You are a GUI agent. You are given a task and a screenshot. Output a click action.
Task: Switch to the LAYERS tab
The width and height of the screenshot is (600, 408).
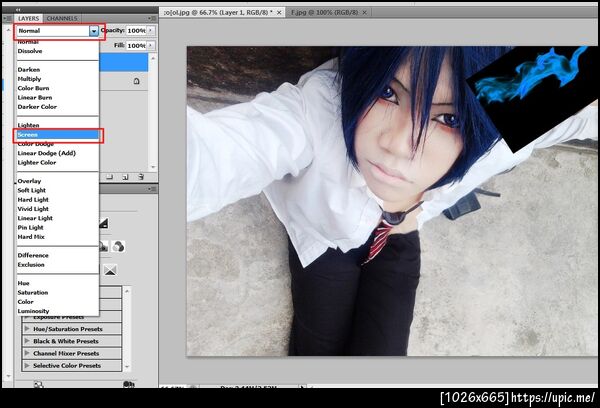(x=29, y=18)
